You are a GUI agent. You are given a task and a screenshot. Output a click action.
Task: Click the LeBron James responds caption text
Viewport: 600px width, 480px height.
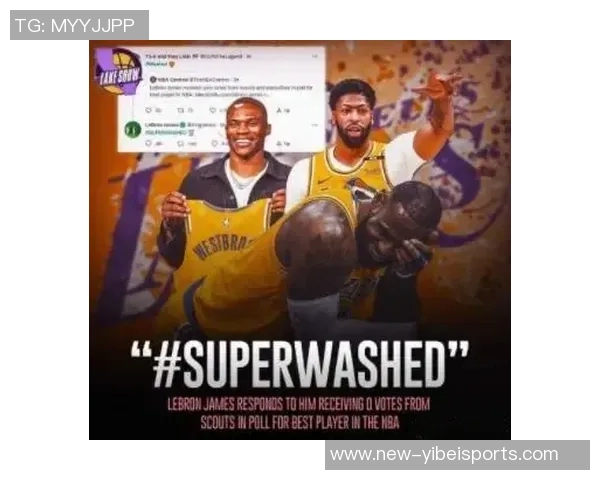coord(299,413)
